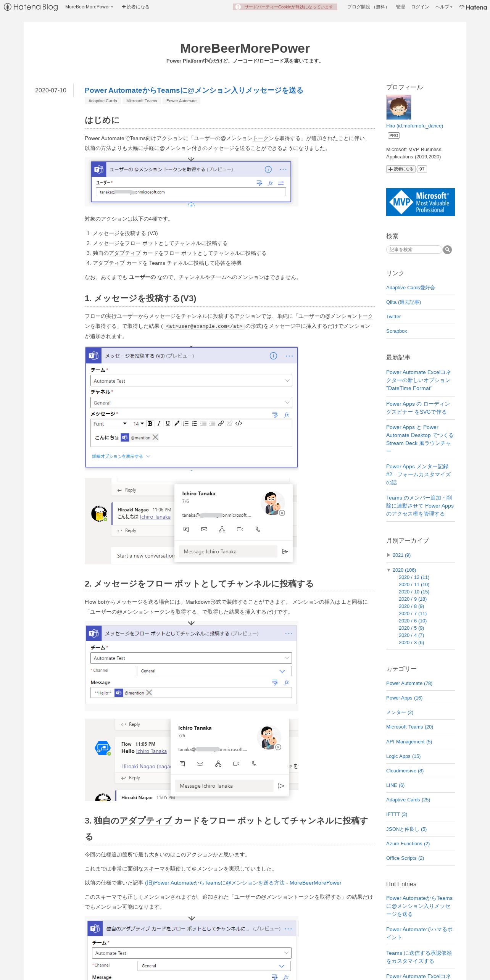Open Hiro (id:mofumofu_dance) profile link
The image size is (490, 980).
tap(414, 126)
